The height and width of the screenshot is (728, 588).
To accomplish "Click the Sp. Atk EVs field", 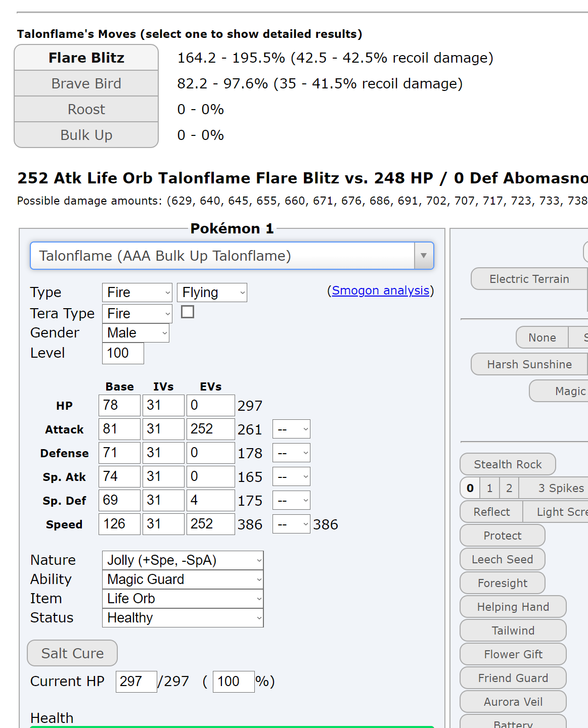I will [211, 476].
